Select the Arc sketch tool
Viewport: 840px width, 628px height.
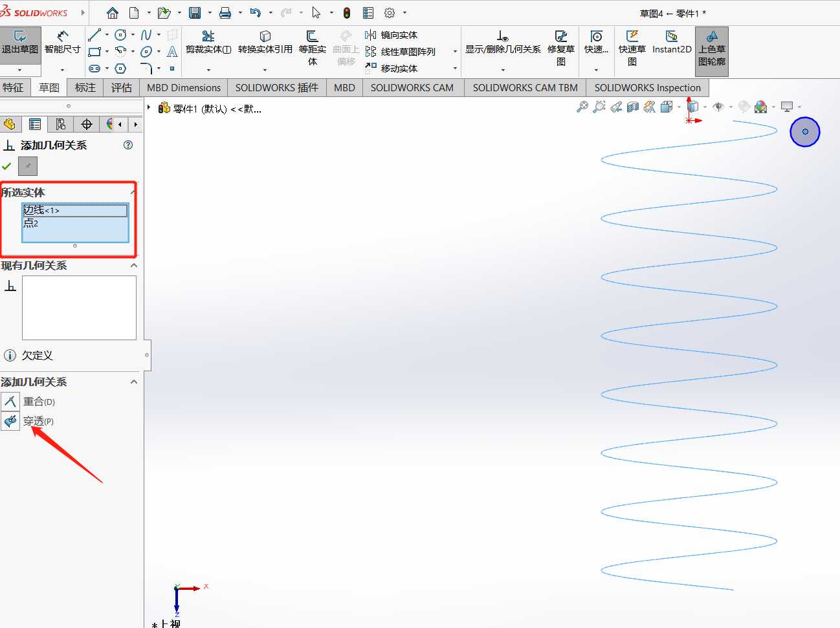tap(120, 52)
